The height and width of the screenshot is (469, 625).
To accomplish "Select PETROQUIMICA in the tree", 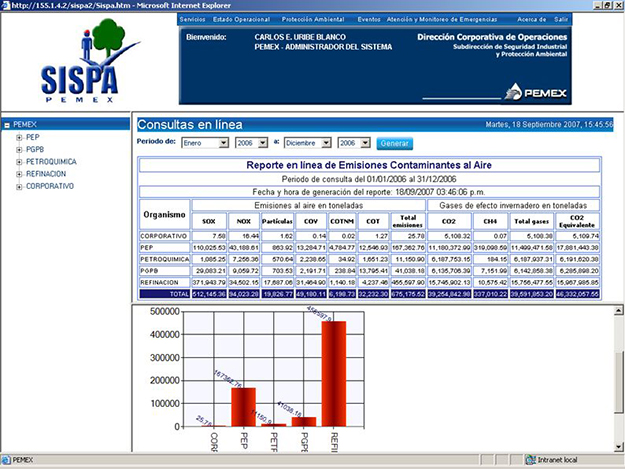I will 51,162.
